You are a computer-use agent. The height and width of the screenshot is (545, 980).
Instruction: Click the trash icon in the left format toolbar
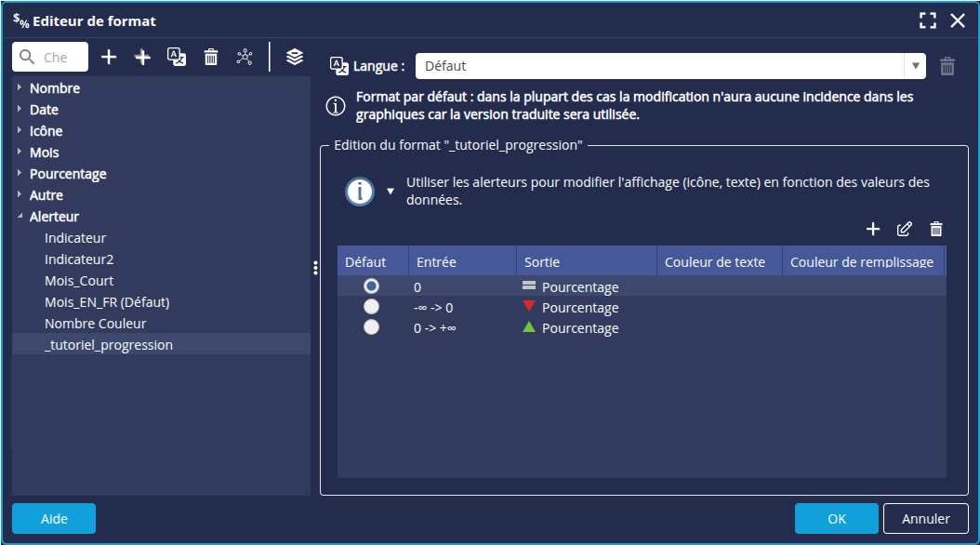211,57
